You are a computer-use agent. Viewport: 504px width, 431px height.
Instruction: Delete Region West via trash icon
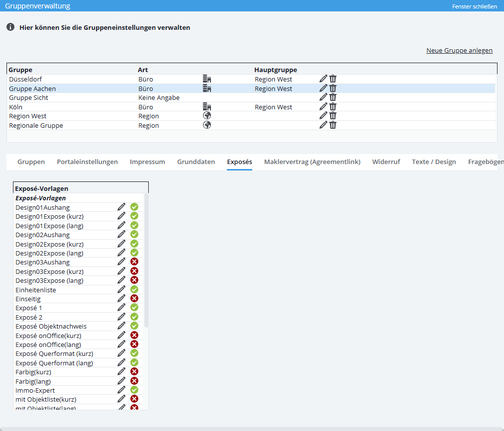[333, 116]
